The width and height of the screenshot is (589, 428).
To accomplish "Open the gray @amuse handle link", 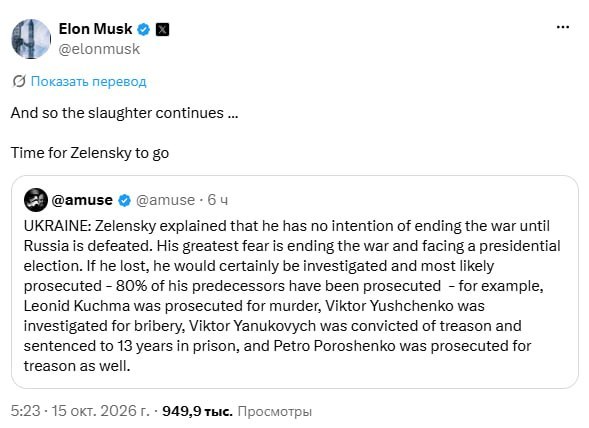I will click(165, 200).
